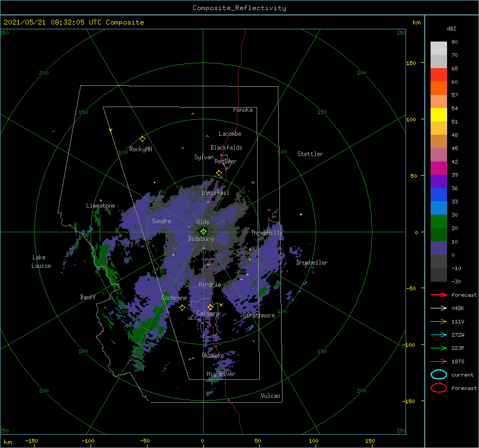Click the dBZ legend heading
479x448 pixels.
point(451,28)
